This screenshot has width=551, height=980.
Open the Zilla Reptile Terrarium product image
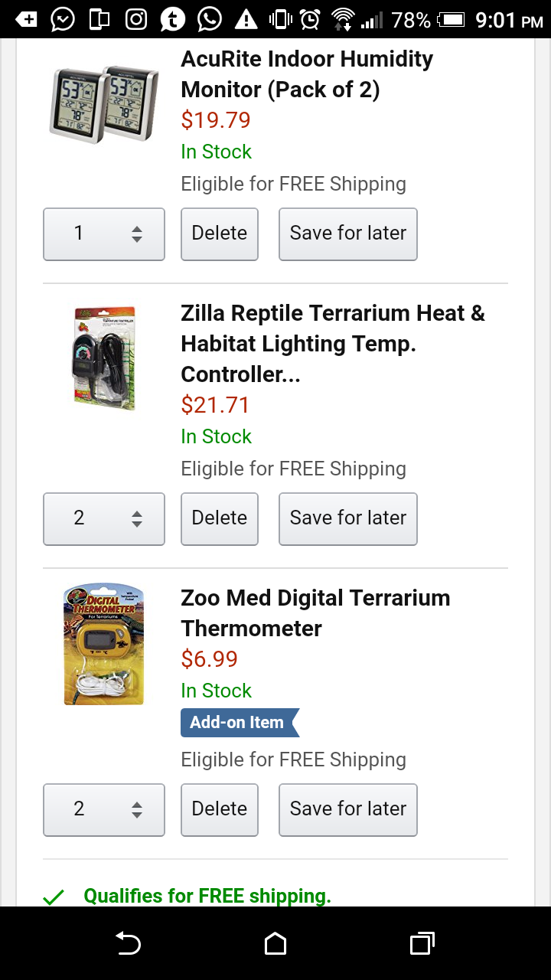point(104,357)
